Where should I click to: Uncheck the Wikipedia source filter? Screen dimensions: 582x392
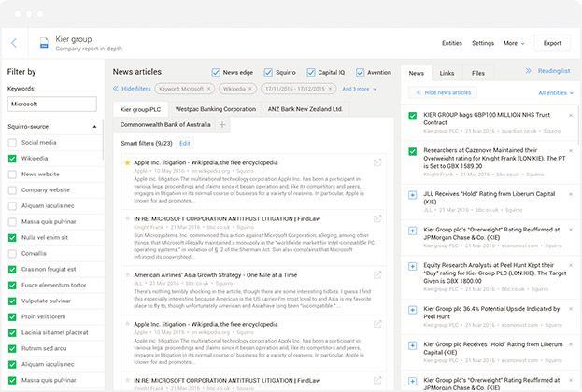click(12, 159)
